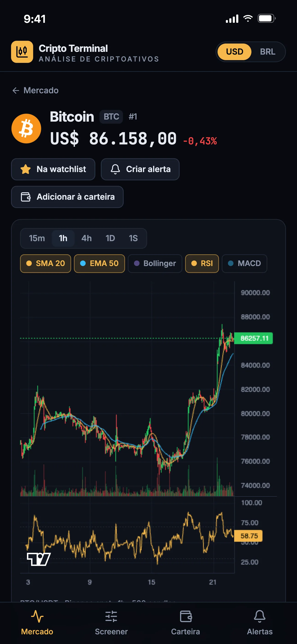Tap the Screener sliders icon
Screen dimensions: 297x644
111,616
